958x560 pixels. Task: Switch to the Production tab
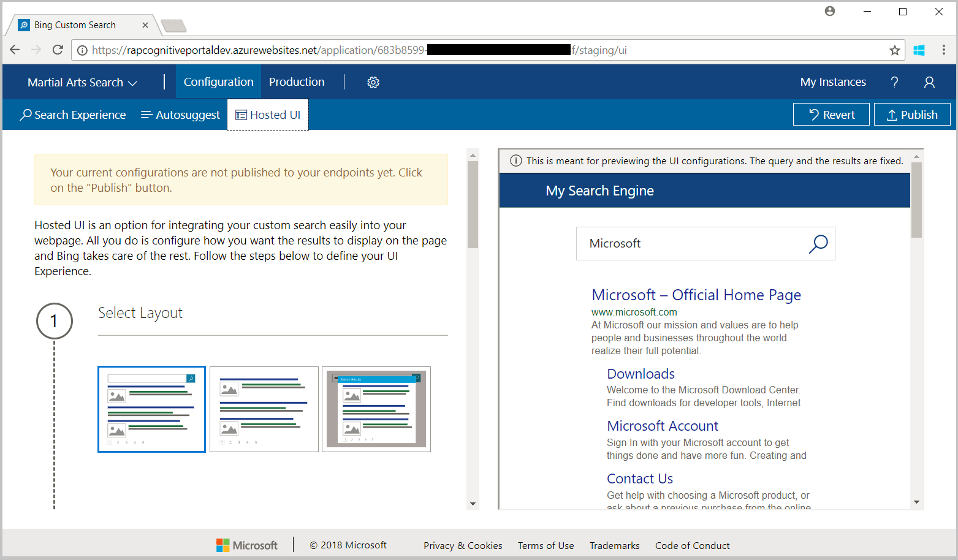tap(297, 81)
